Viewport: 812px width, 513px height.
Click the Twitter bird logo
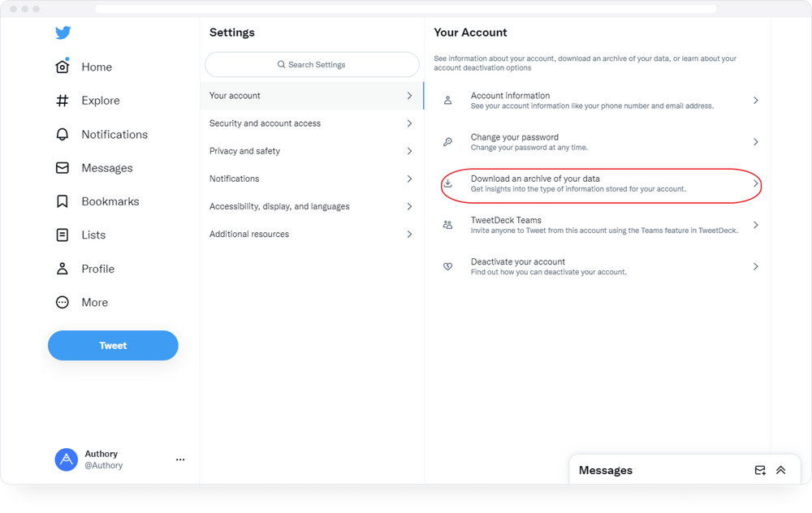63,33
